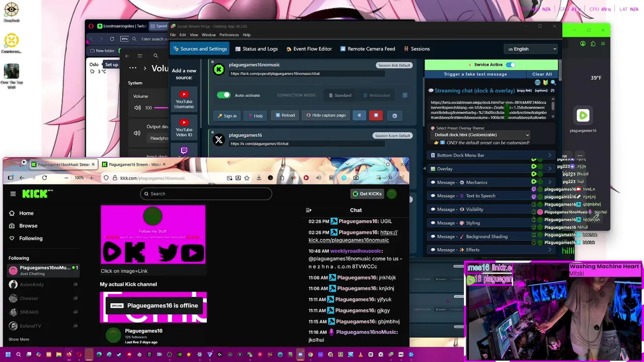Screen dimensions: 644x362
Task: Go back in the Kick browser window
Action: pyautogui.click(x=22, y=177)
